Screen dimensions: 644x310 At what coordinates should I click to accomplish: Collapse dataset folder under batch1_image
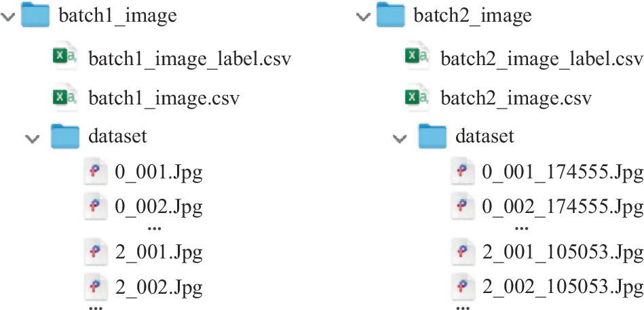tap(32, 138)
